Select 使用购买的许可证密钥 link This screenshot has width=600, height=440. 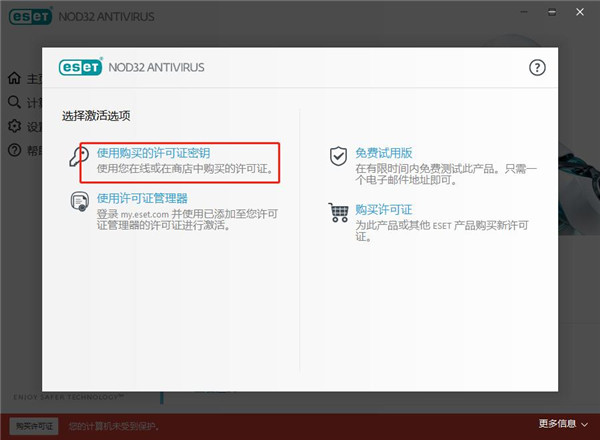pos(153,153)
